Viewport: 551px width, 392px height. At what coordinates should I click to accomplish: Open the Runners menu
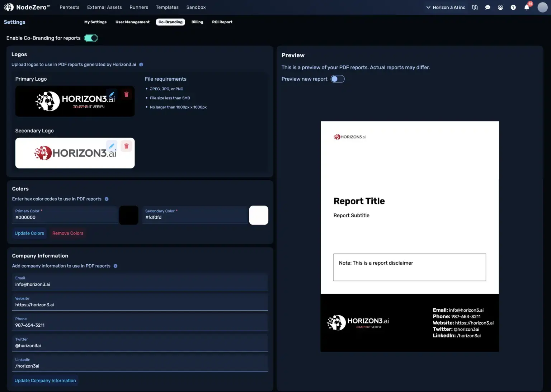pyautogui.click(x=139, y=7)
